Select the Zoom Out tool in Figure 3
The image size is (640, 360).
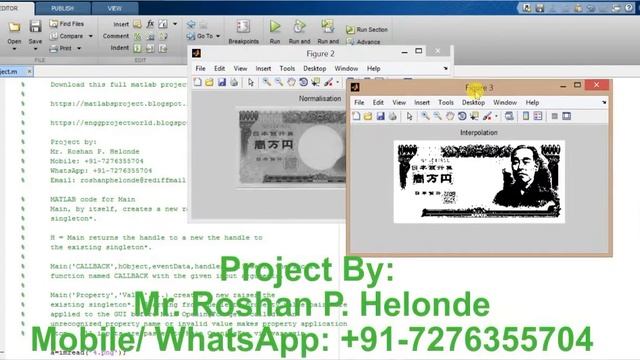[438, 116]
